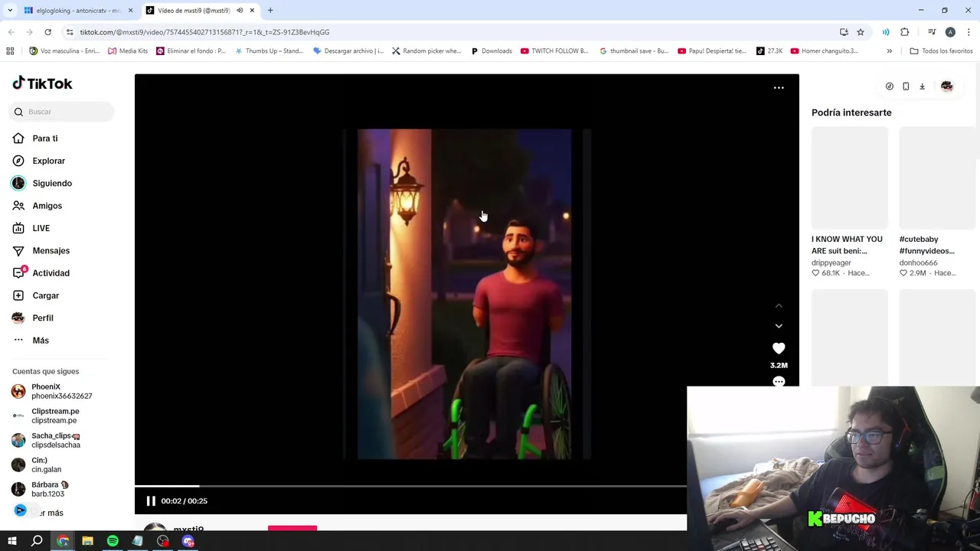Click the install app icon in address bar
The height and width of the screenshot is (551, 980).
click(844, 32)
